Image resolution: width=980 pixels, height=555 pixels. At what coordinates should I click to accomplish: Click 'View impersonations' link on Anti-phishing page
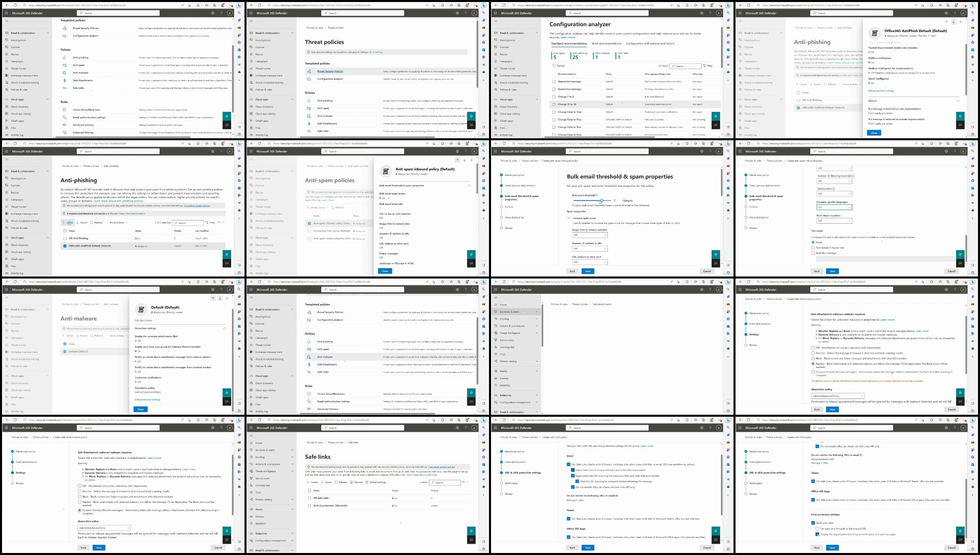[135, 213]
